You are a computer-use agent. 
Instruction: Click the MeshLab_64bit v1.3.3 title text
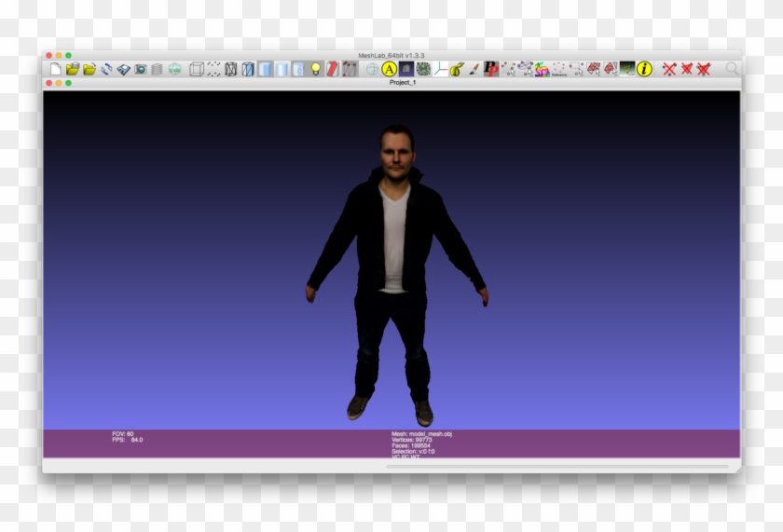(391, 55)
